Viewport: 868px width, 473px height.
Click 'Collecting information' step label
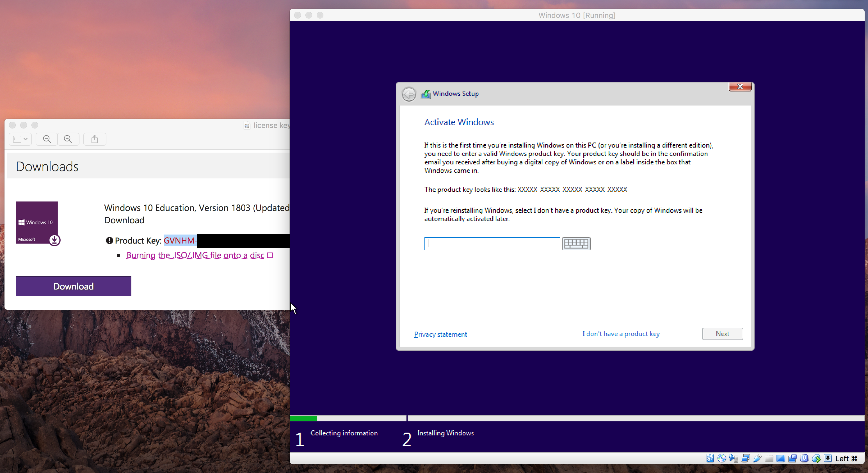[344, 433]
